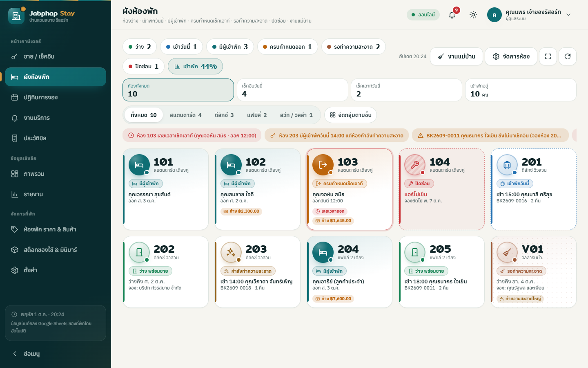Image resolution: width=588 pixels, height=368 pixels.
Task: Open the room 103 late checkout alert
Action: (x=192, y=135)
